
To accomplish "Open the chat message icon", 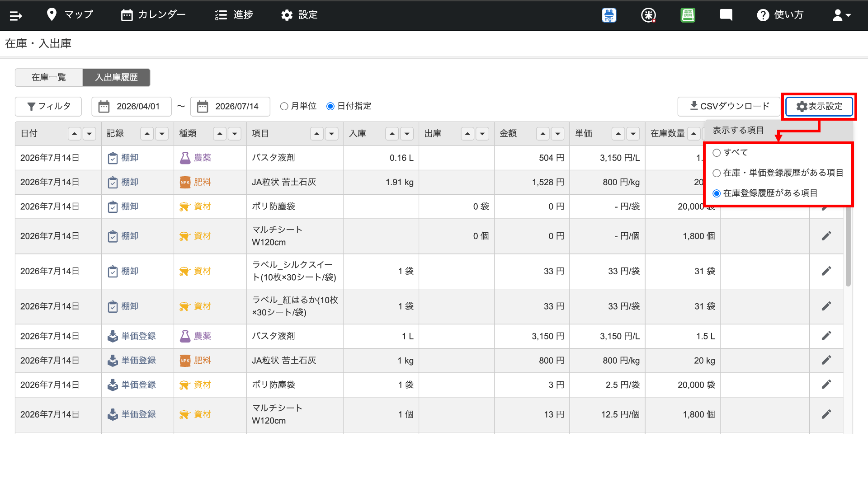I will [726, 15].
